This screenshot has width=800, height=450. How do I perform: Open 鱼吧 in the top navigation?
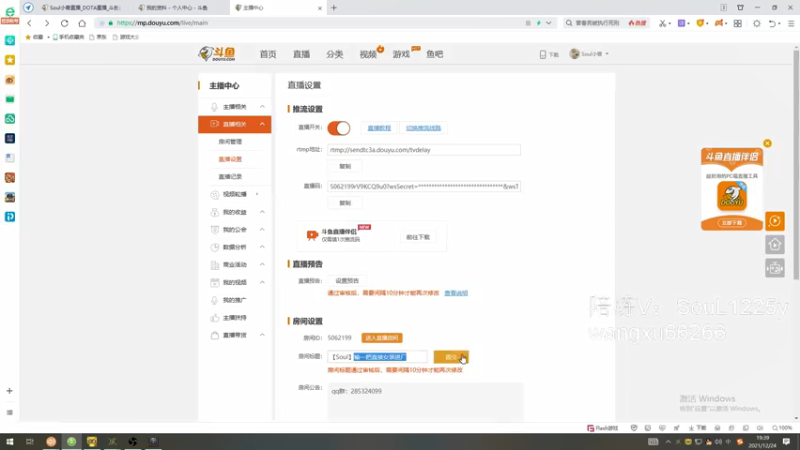pos(435,54)
